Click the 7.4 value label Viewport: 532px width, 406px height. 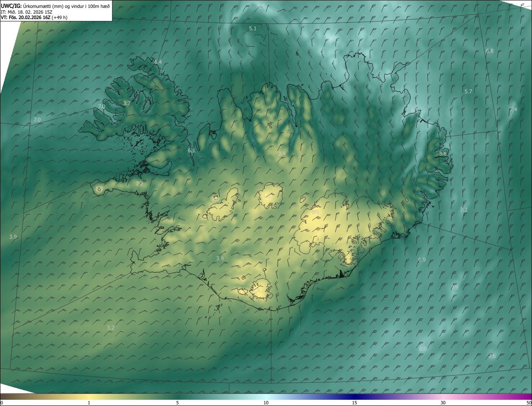click(x=513, y=109)
